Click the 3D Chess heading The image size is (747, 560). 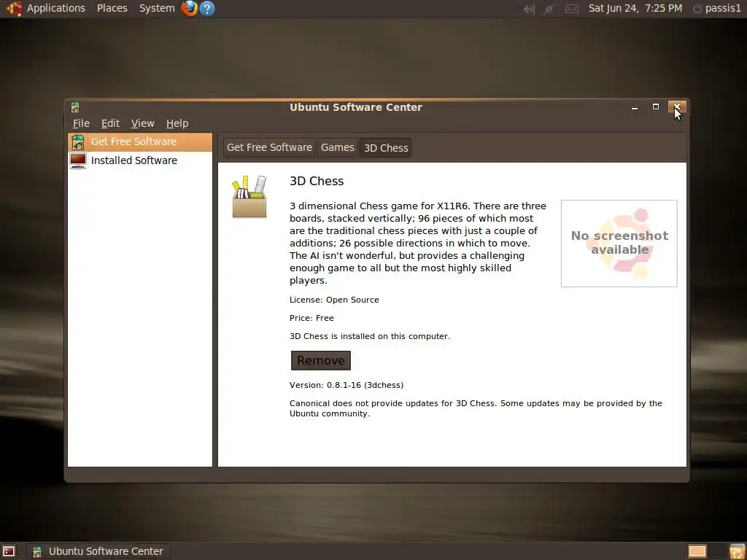pyautogui.click(x=317, y=182)
